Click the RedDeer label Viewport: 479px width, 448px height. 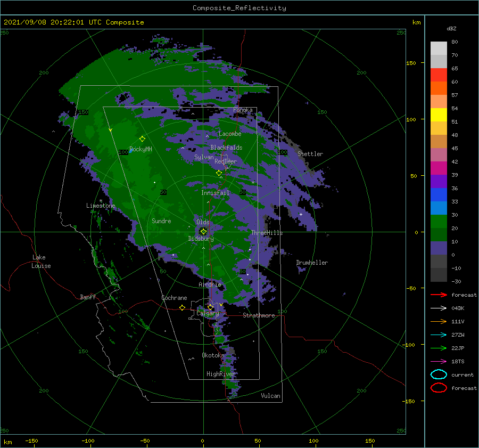(x=226, y=161)
